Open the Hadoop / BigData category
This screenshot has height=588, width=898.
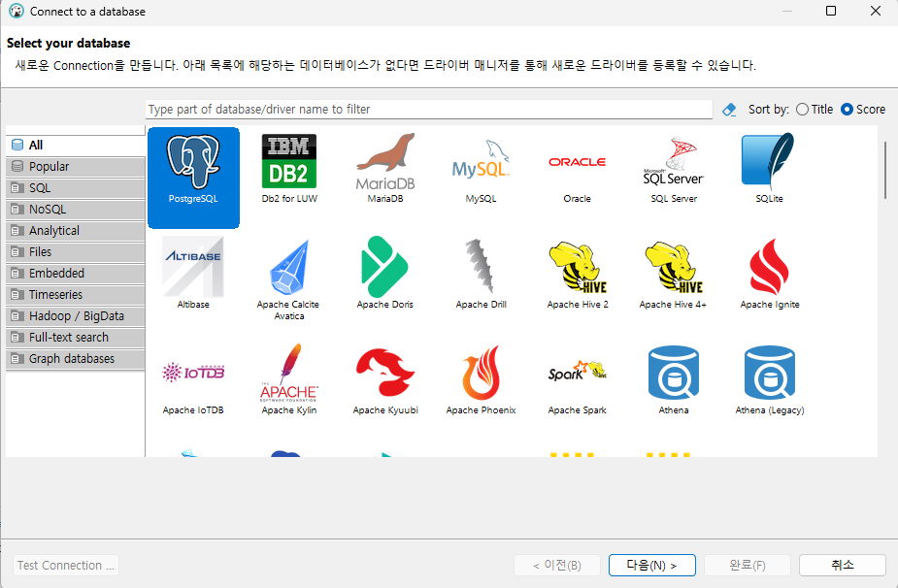pos(75,316)
